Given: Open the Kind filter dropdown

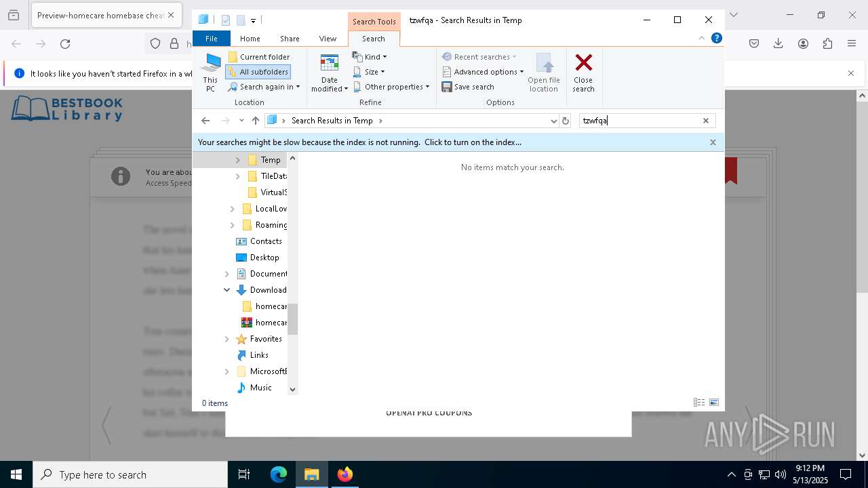Looking at the screenshot, I should 370,57.
